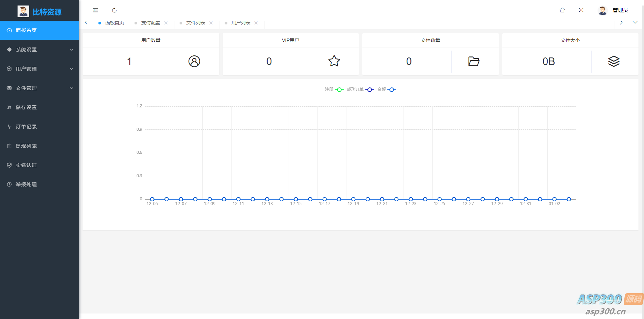Expand the 系统设置 submenu arrow
Image resolution: width=644 pixels, height=319 pixels.
pos(72,50)
